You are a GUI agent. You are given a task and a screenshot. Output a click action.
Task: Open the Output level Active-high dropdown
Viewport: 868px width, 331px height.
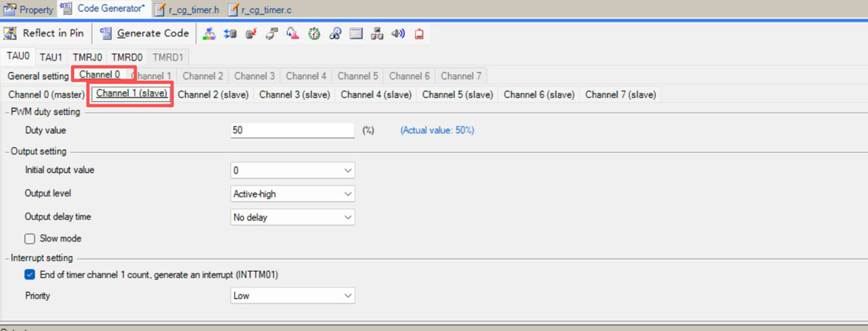(293, 194)
